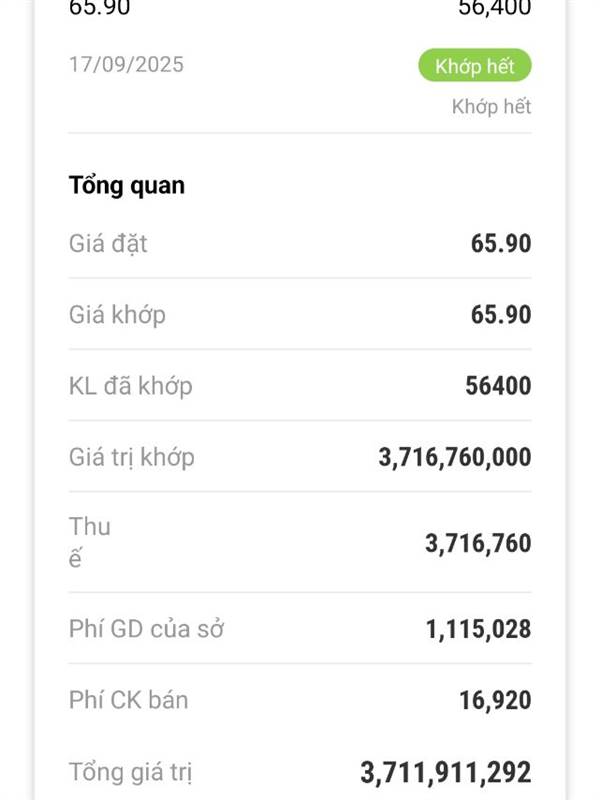
Task: Select the Giá đặt value 65.90
Action: point(501,243)
